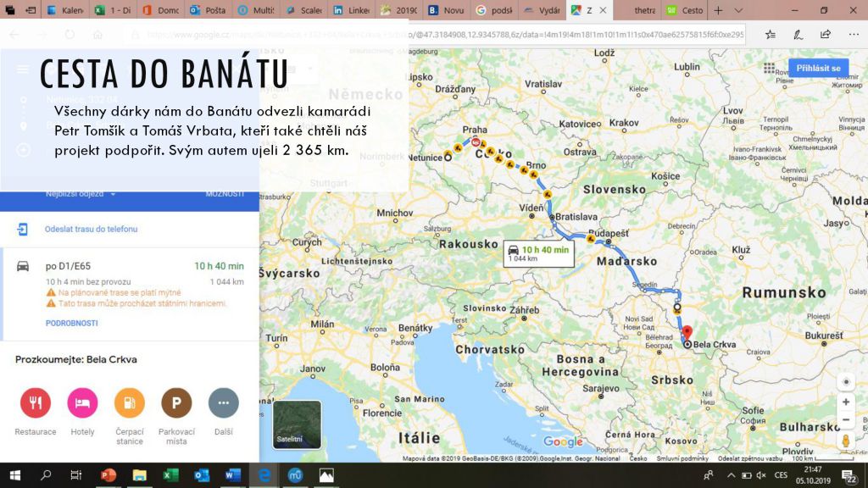Click the add notes pen icon
Image resolution: width=868 pixels, height=488 pixels.
tap(798, 34)
